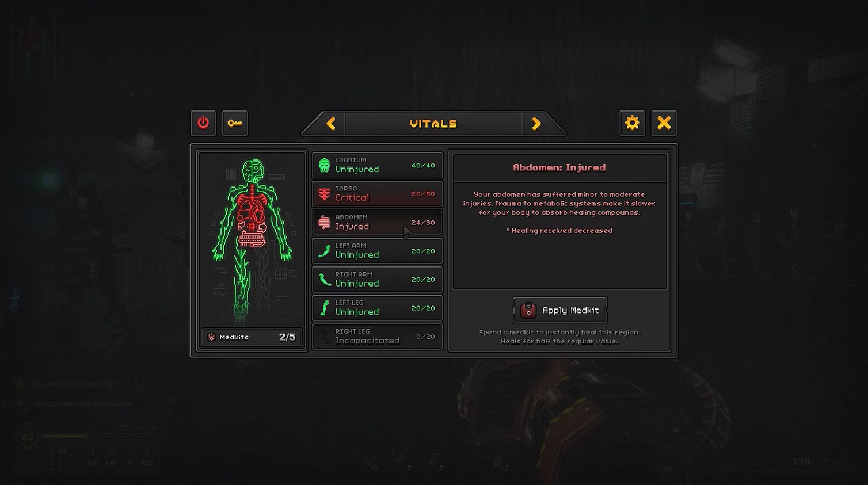The image size is (868, 485).
Task: Click the red power icon button
Action: [x=203, y=123]
